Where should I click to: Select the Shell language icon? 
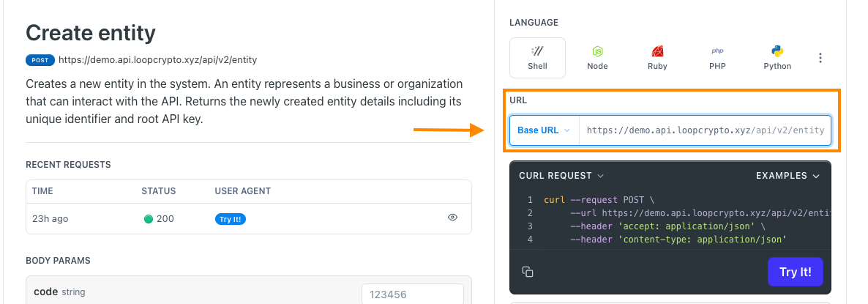point(537,51)
